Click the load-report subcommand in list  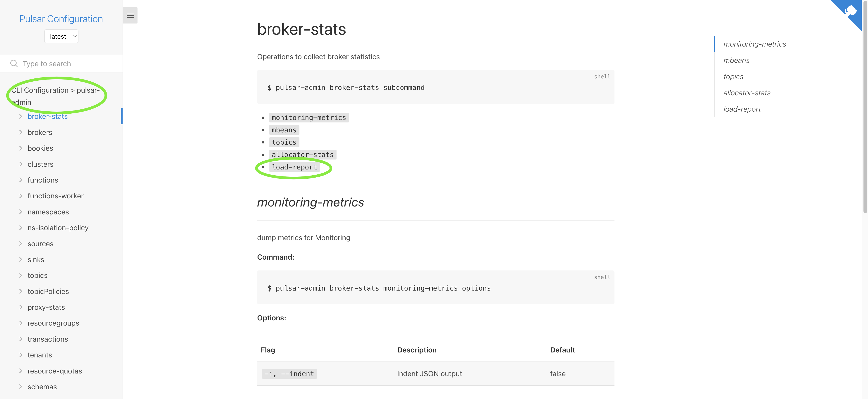click(x=294, y=167)
